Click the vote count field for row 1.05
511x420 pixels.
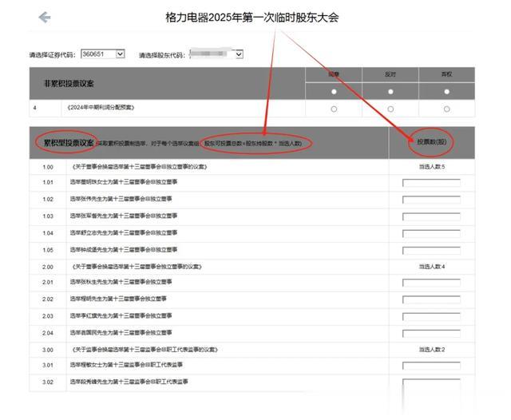point(431,251)
